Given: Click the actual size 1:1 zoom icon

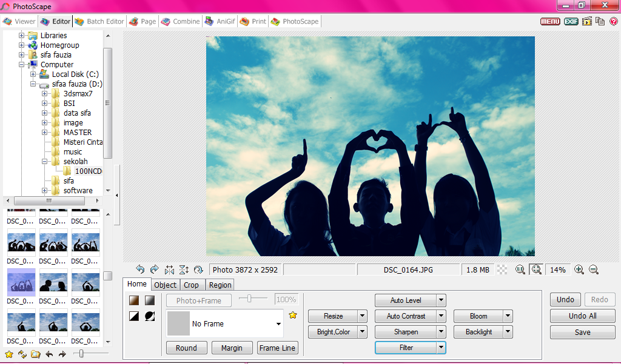Looking at the screenshot, I should pyautogui.click(x=520, y=270).
